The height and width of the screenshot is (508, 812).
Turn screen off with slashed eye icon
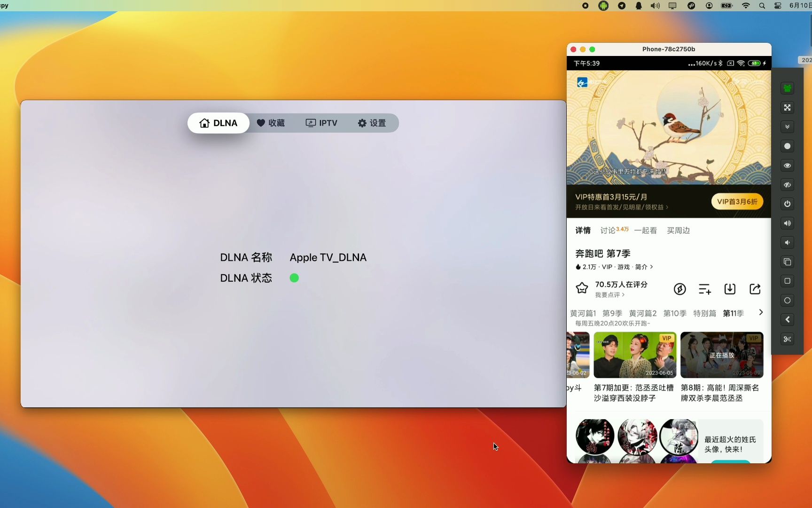[x=787, y=184]
